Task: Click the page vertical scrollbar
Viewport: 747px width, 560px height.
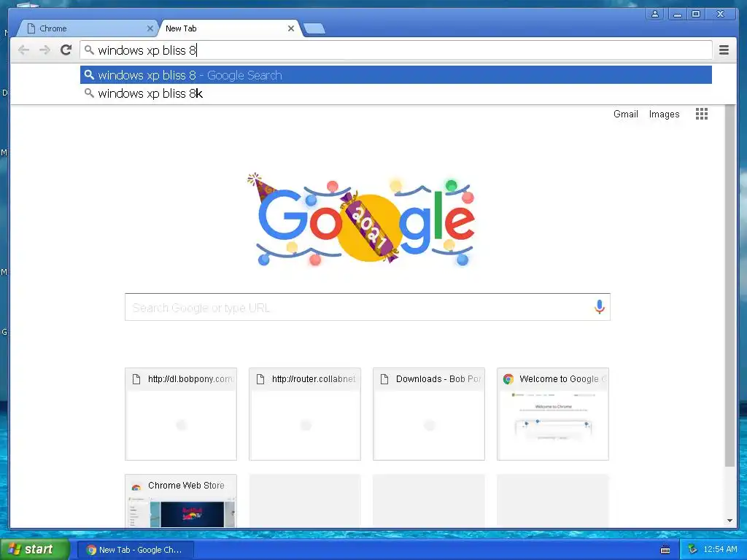Action: tap(729, 286)
